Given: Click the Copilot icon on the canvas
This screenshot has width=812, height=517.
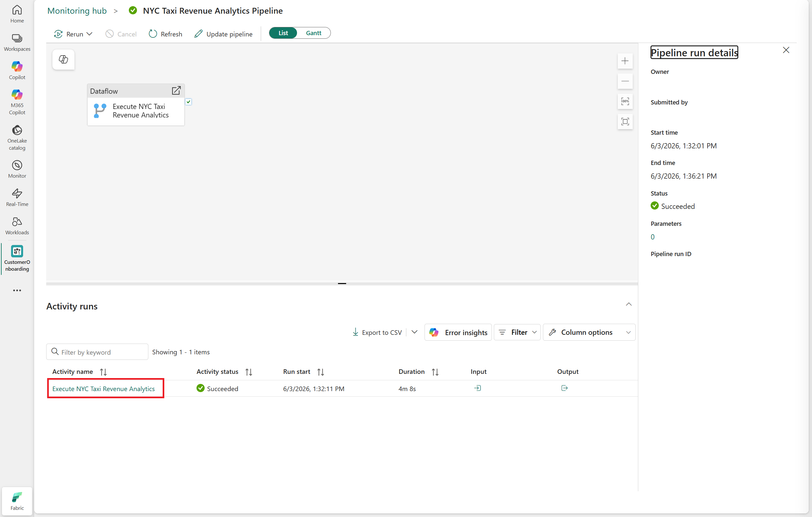Looking at the screenshot, I should coord(63,60).
